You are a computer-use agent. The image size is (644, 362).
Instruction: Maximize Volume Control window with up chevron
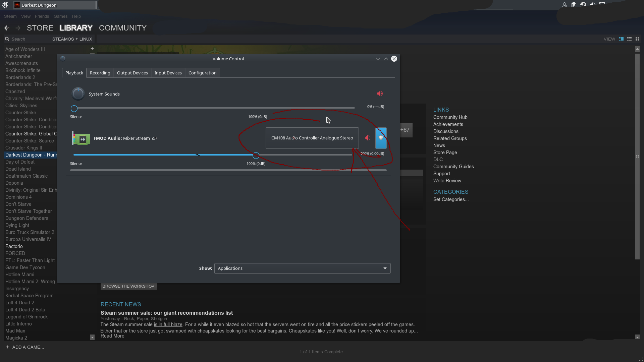(x=386, y=59)
